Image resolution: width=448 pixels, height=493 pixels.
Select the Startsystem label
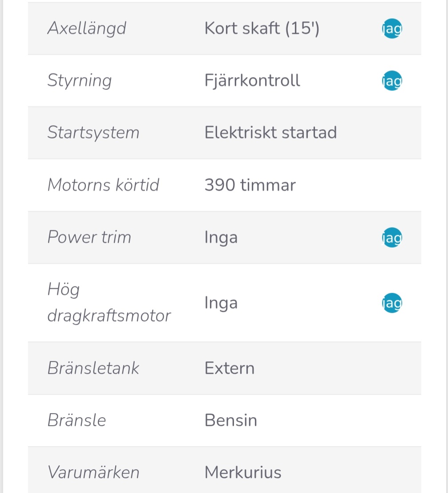pyautogui.click(x=93, y=133)
